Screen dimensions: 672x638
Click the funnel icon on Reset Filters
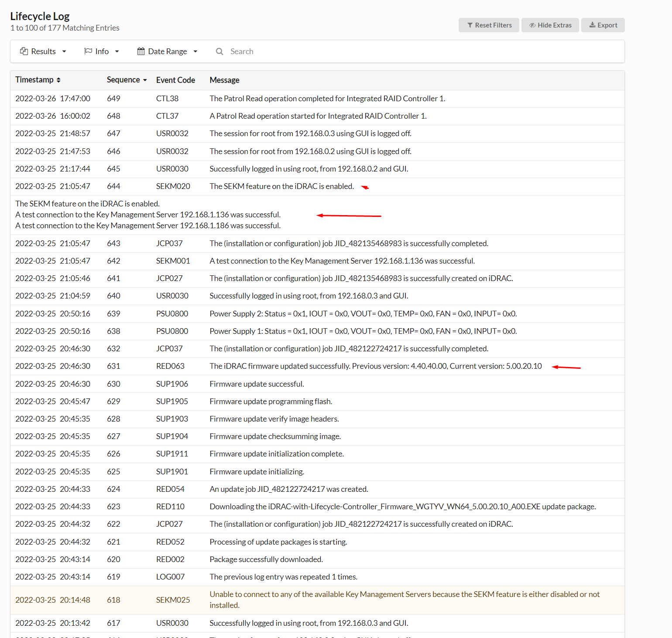click(x=470, y=25)
